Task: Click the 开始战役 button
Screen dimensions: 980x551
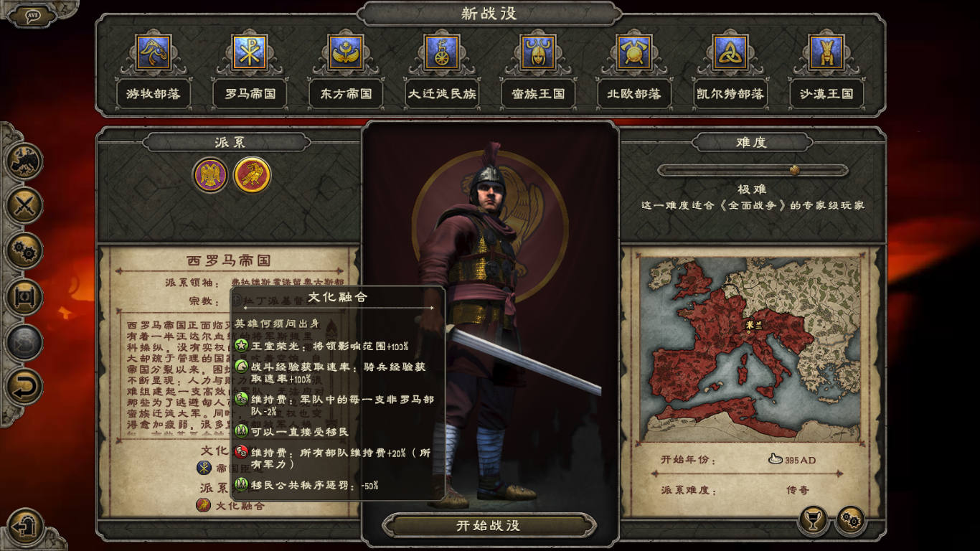Action: (x=489, y=525)
